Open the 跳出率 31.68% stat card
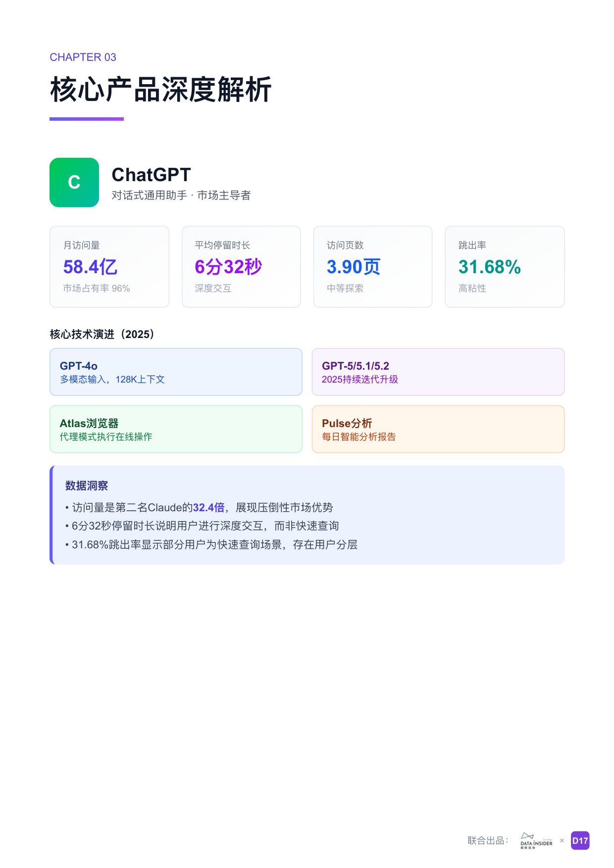Viewport: 614px width, 868px height. [505, 267]
